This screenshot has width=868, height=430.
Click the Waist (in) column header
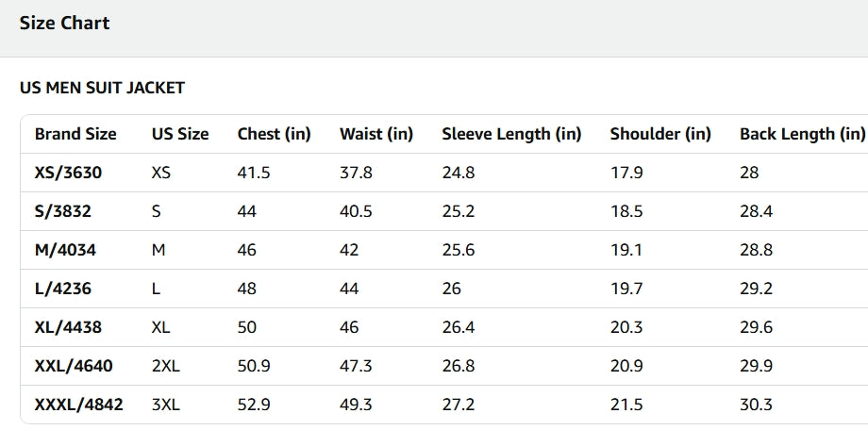point(376,134)
